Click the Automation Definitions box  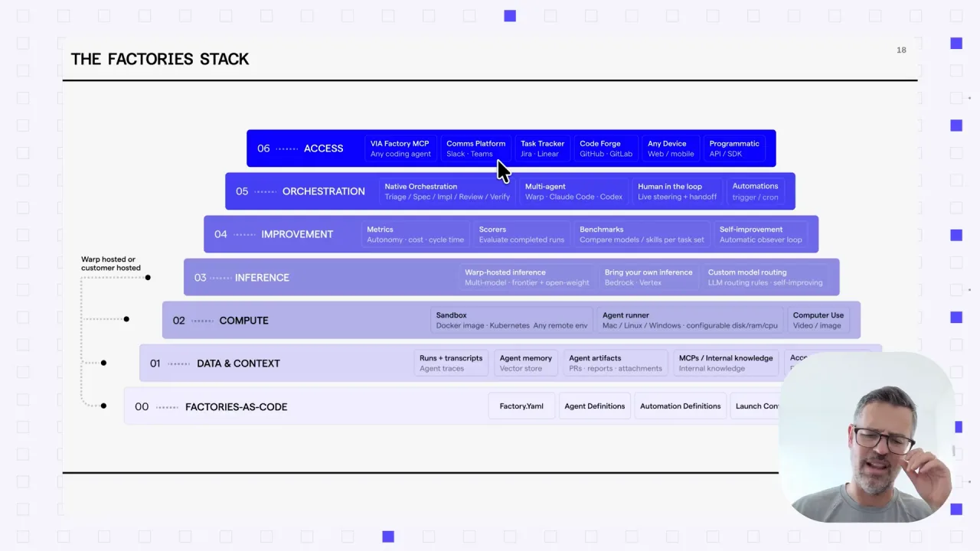click(x=680, y=406)
